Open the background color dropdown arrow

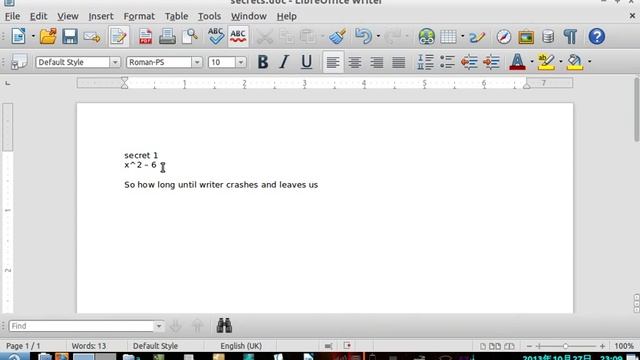coord(589,62)
